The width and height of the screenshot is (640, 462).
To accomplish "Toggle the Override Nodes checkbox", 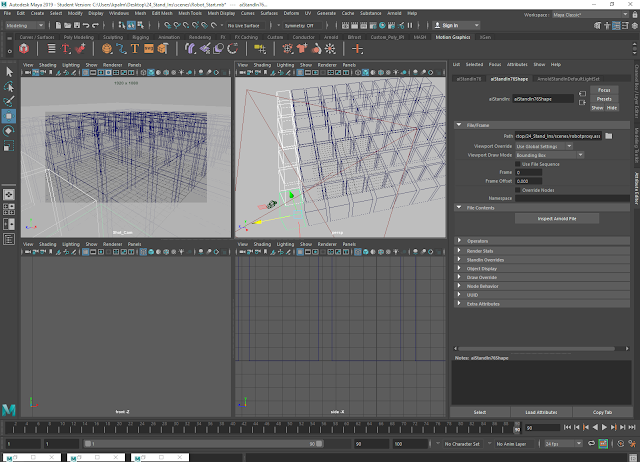I will pos(517,189).
